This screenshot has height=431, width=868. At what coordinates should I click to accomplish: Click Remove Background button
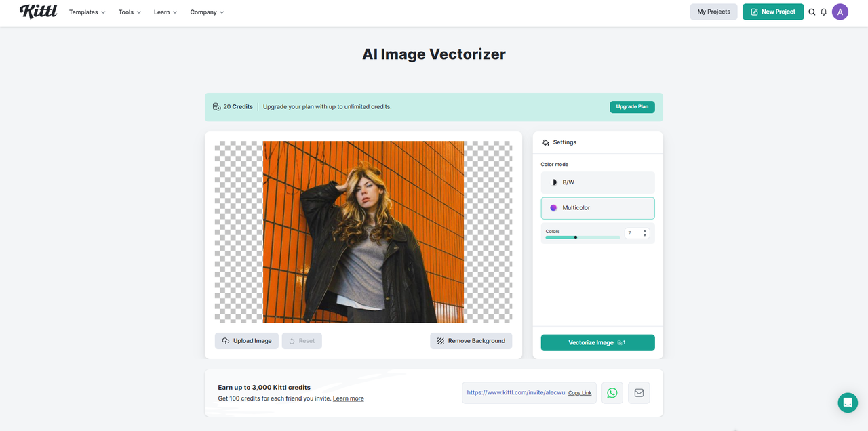coord(471,341)
